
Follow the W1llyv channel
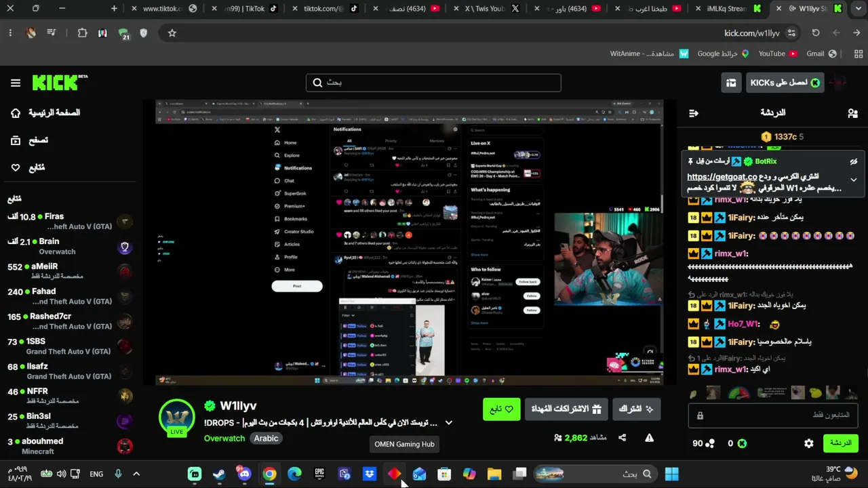pyautogui.click(x=502, y=409)
